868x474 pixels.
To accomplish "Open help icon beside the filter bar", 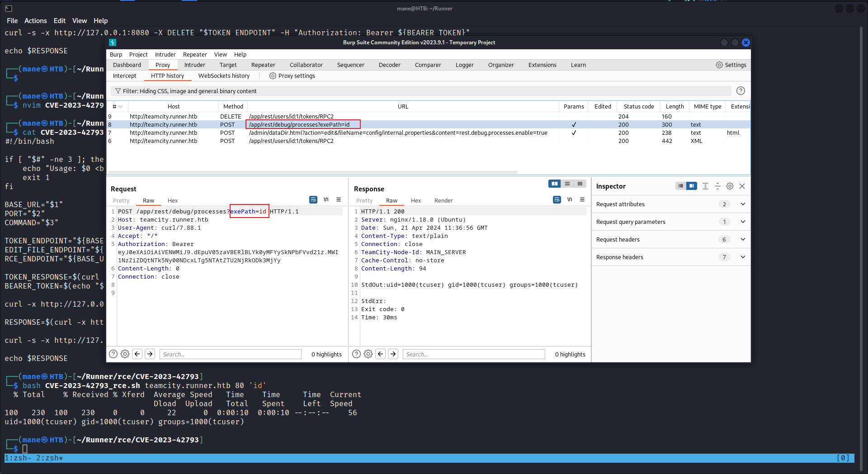I will pyautogui.click(x=741, y=90).
